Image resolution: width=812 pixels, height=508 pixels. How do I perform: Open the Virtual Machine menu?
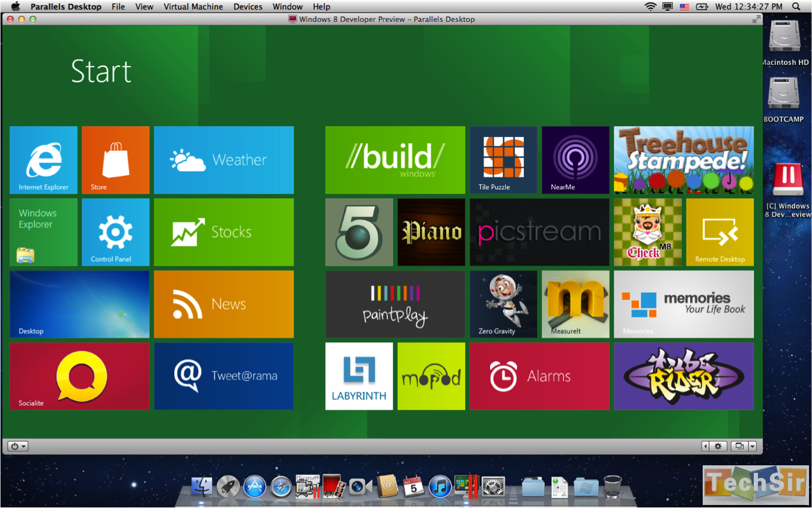[x=193, y=7]
